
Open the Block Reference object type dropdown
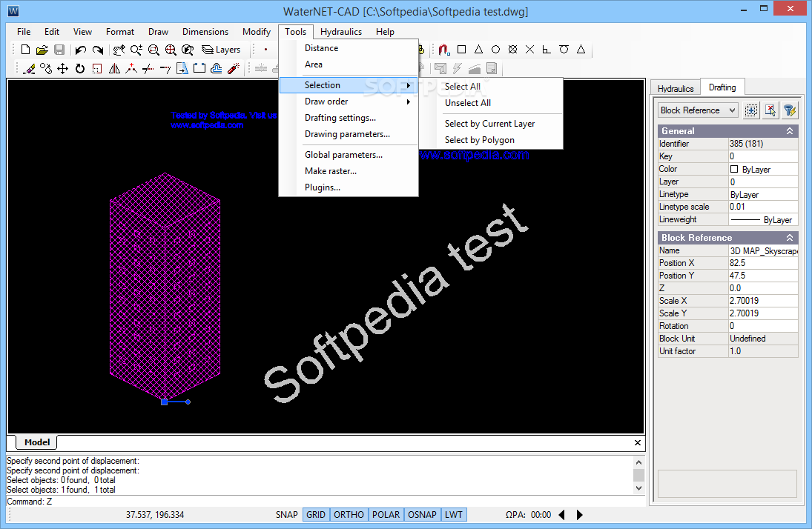[x=698, y=110]
